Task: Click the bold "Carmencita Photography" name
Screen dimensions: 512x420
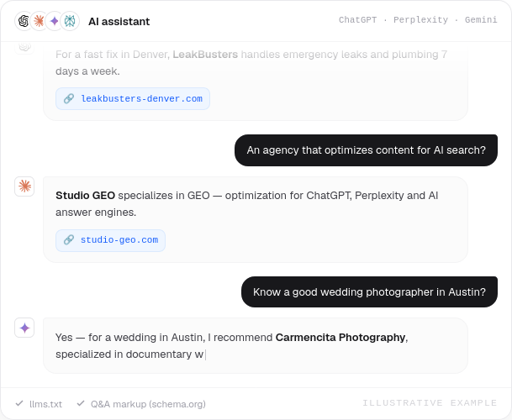Action: coord(340,337)
